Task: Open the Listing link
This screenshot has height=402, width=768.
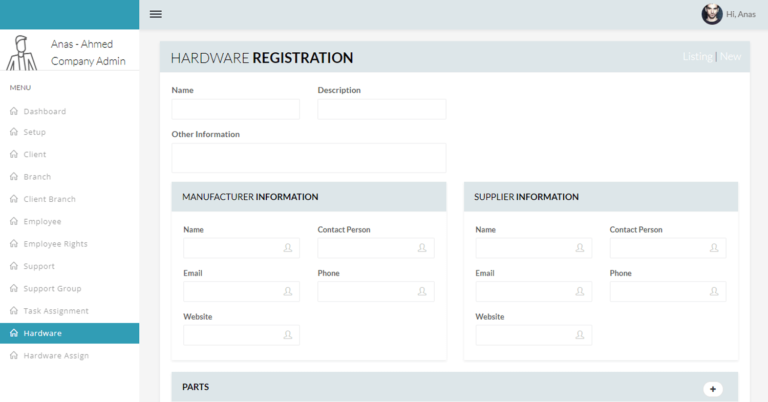Action: (697, 57)
